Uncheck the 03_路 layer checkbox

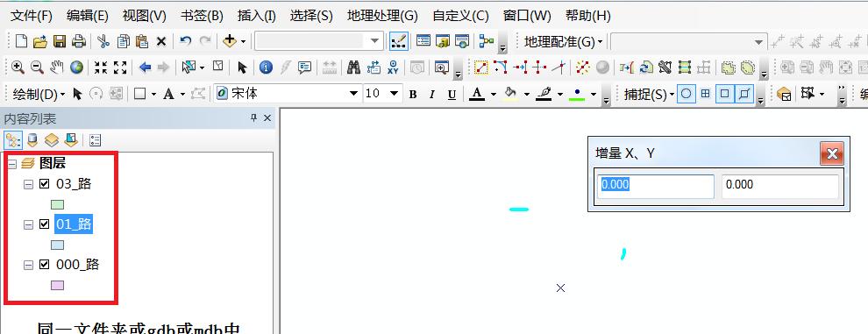45,184
